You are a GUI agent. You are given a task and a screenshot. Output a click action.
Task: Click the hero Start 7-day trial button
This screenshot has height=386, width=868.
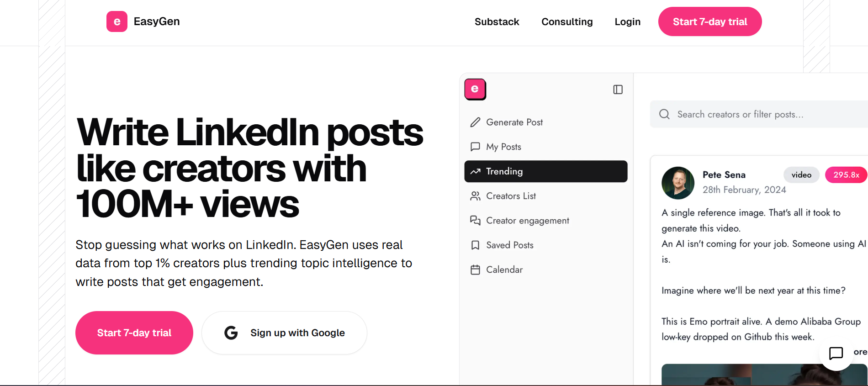134,333
